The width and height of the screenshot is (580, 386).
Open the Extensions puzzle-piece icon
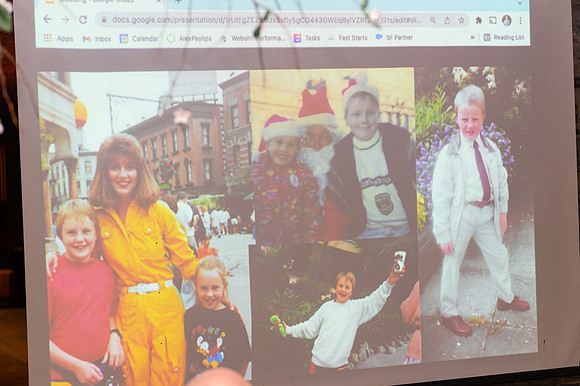pos(478,20)
